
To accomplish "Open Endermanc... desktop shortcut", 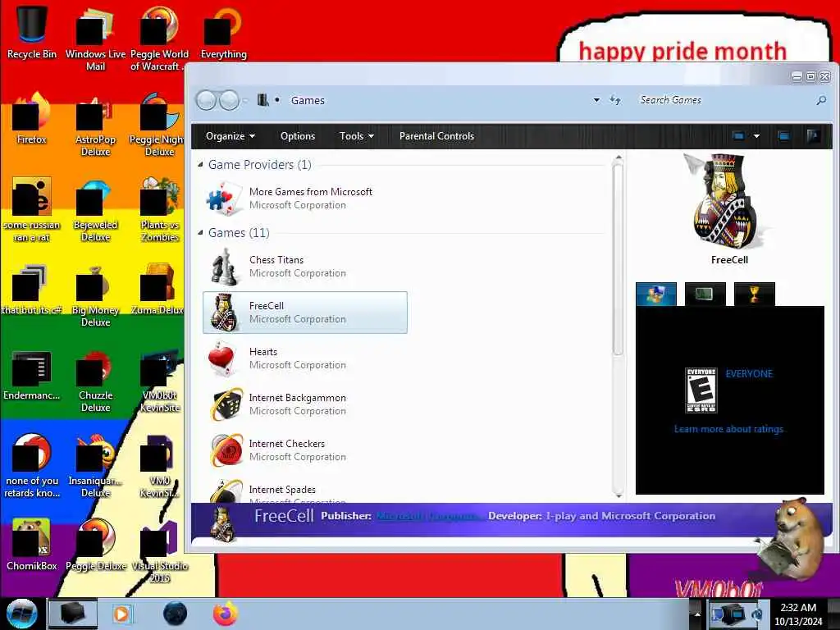I will [32, 375].
